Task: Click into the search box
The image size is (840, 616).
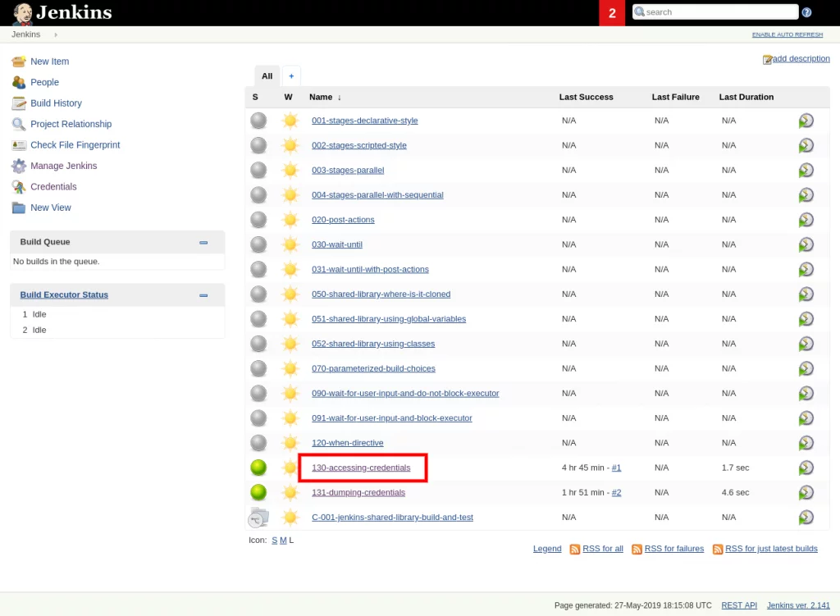Action: click(715, 12)
